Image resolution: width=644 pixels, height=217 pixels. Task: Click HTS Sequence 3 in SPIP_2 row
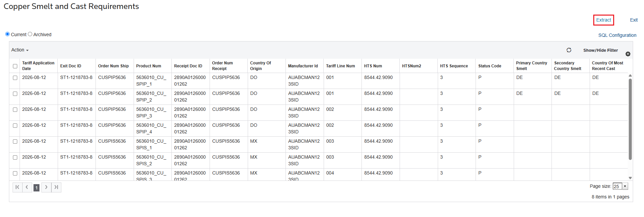(441, 93)
